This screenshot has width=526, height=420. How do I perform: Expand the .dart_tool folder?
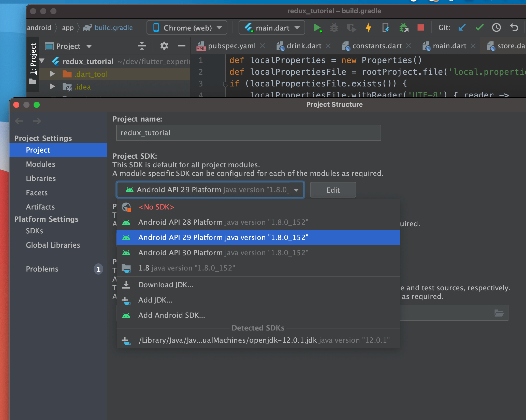click(x=52, y=74)
